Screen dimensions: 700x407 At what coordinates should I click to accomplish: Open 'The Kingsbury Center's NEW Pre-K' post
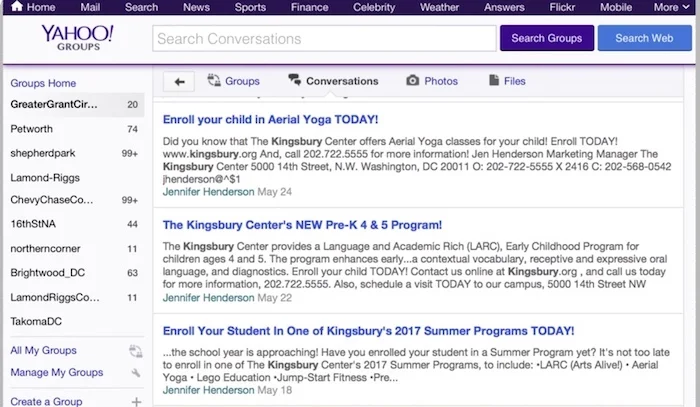(302, 225)
